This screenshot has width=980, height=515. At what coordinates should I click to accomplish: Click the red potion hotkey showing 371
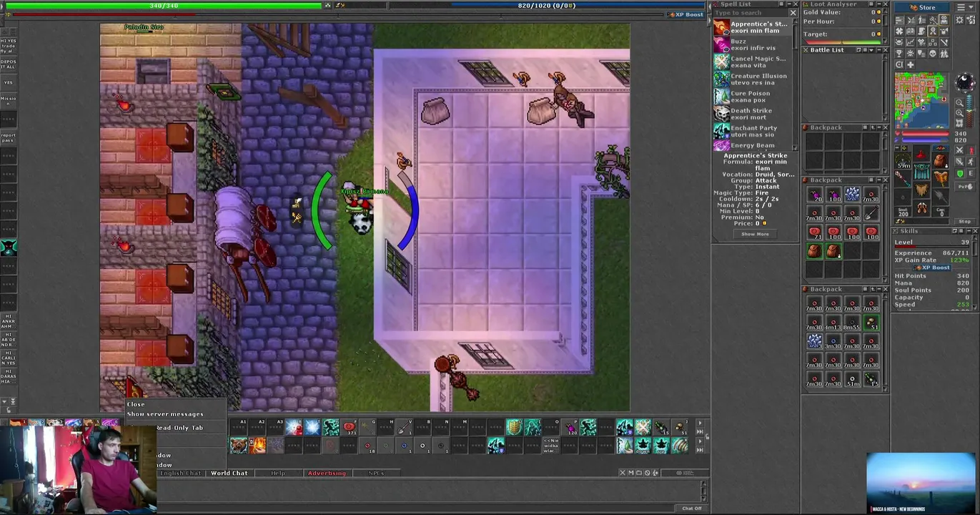(x=349, y=427)
